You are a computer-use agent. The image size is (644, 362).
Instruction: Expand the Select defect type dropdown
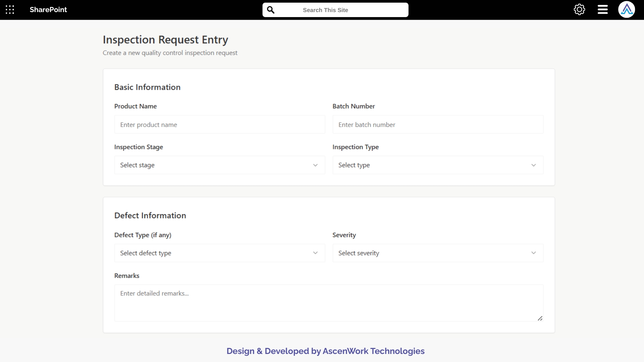click(219, 253)
